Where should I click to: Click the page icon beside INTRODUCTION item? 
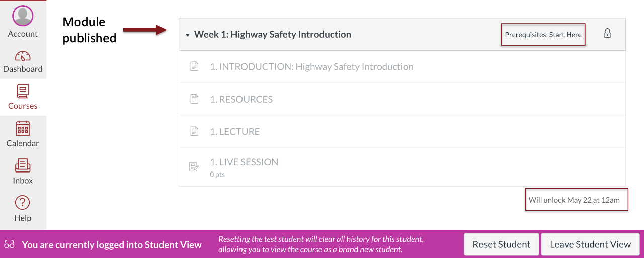(x=194, y=66)
